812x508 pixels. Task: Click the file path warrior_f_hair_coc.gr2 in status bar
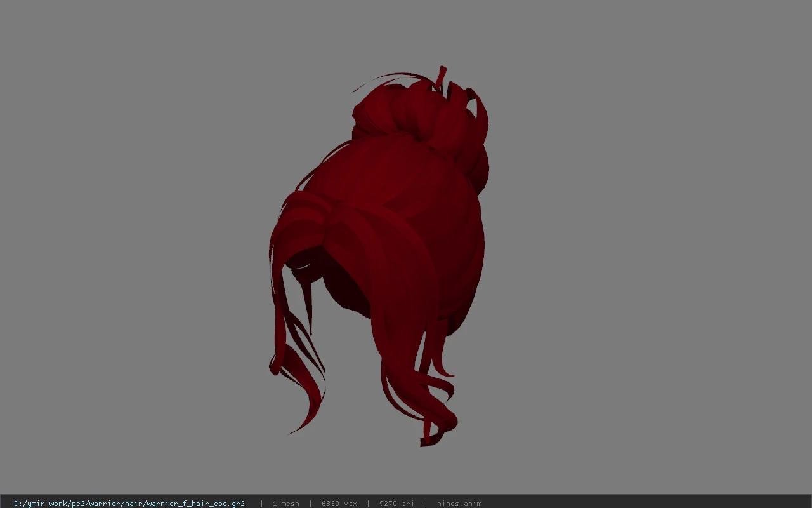coord(129,504)
